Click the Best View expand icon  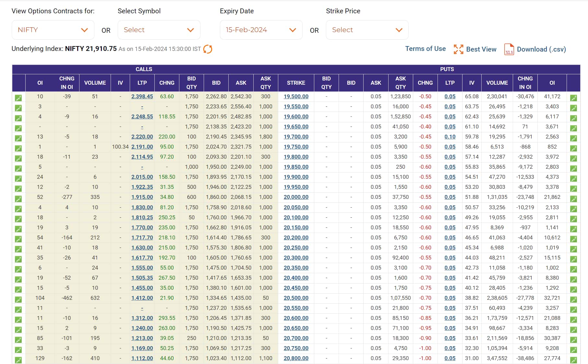pos(458,49)
